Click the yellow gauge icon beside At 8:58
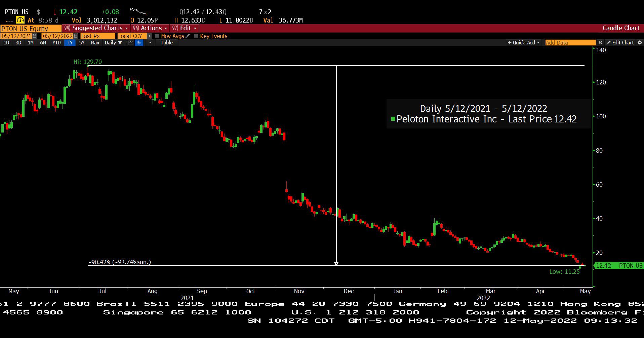The height and width of the screenshot is (338, 644). point(20,20)
